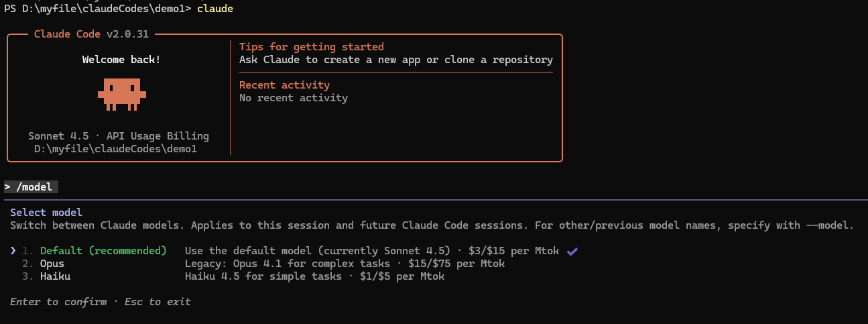Click the purple checkmark beside Default

[x=572, y=251]
